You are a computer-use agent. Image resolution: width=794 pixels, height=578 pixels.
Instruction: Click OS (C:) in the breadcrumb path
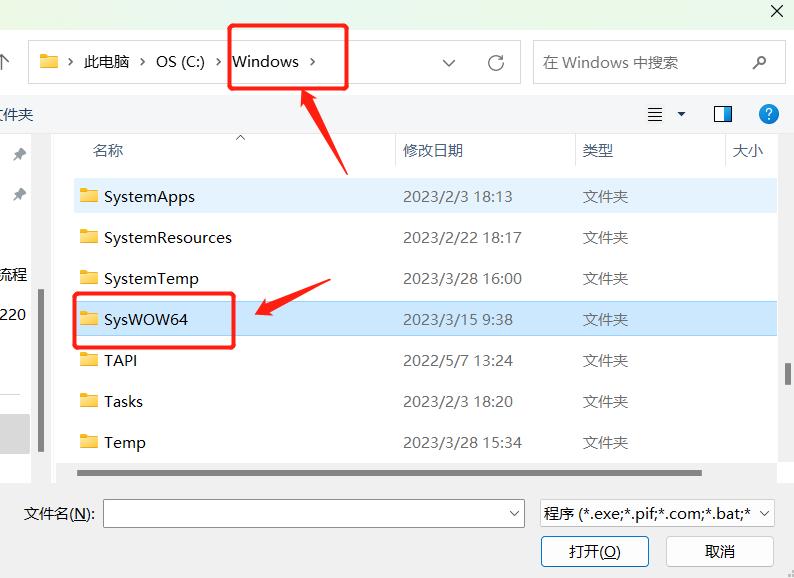pyautogui.click(x=180, y=62)
